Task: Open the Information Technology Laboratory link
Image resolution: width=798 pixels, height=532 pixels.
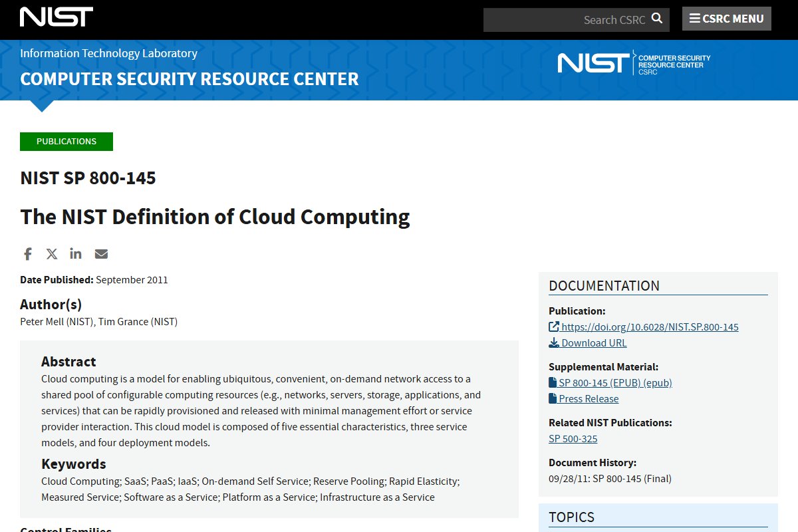Action: pyautogui.click(x=108, y=53)
